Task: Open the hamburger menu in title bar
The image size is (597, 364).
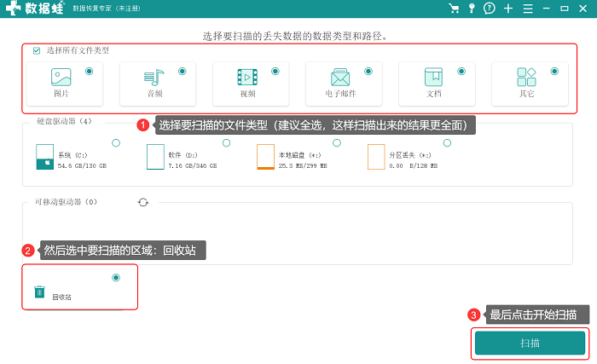Action: [x=528, y=9]
